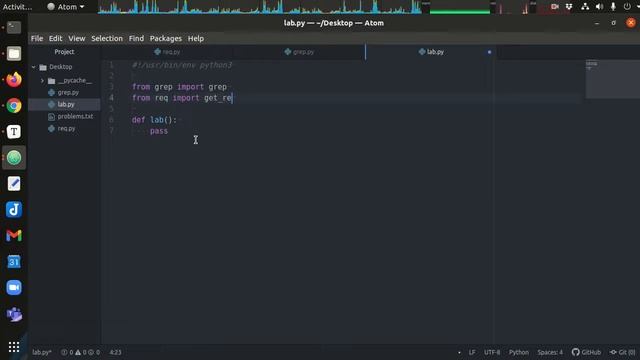Click the __pycache__ folder icon
Viewport: 640px width, 360px height.
51,81
